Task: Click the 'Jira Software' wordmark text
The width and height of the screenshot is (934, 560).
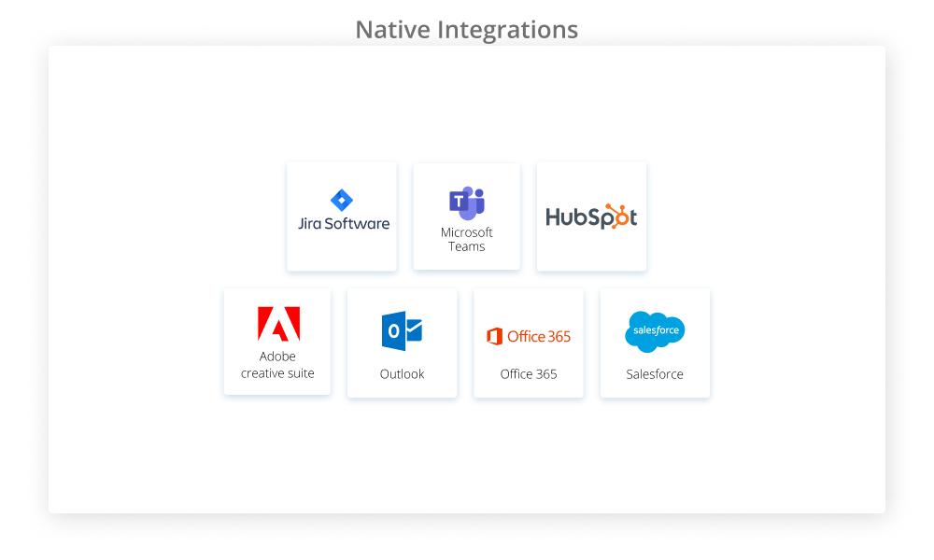Action: (x=344, y=224)
